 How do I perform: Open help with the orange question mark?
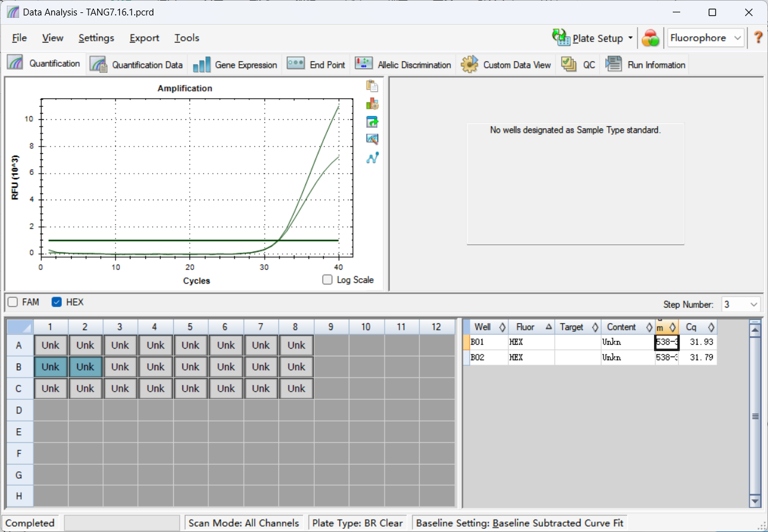758,38
